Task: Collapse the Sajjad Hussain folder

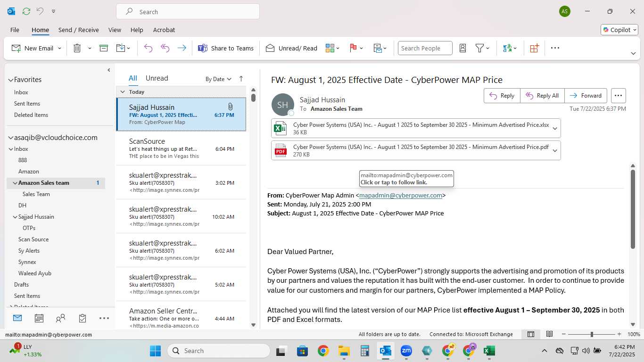Action: [15, 217]
